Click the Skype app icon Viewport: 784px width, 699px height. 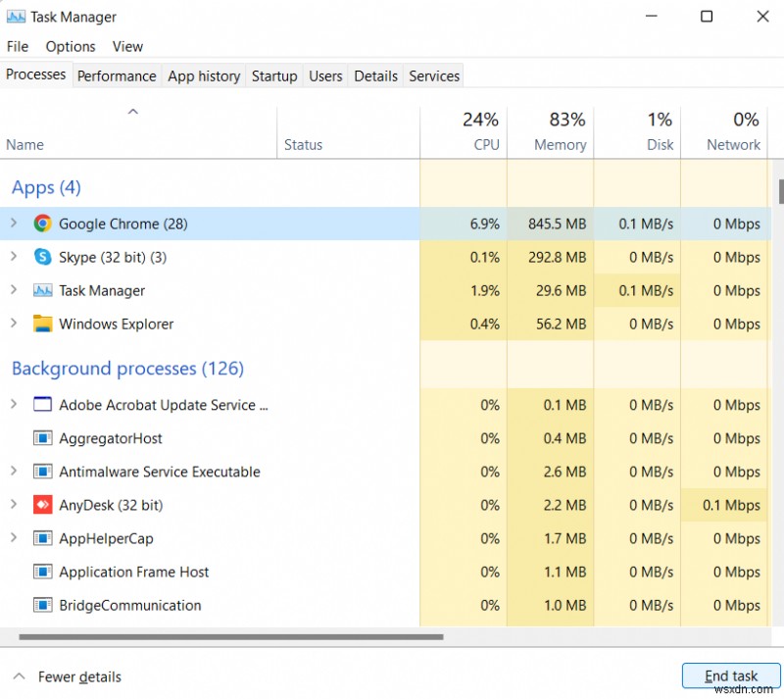[42, 257]
